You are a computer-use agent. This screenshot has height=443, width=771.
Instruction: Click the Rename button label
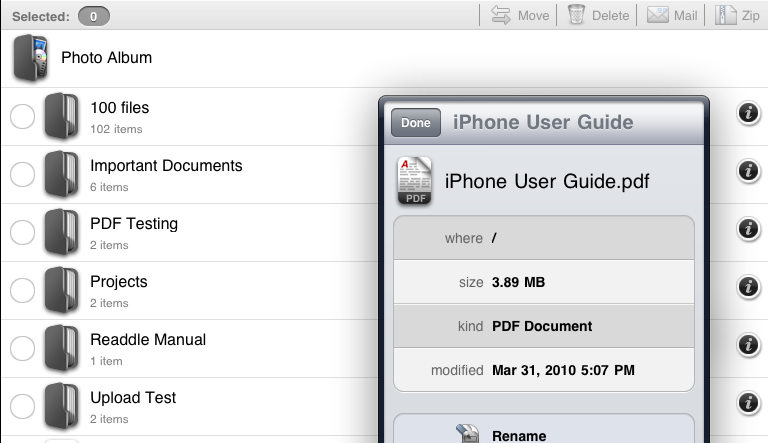click(x=519, y=436)
